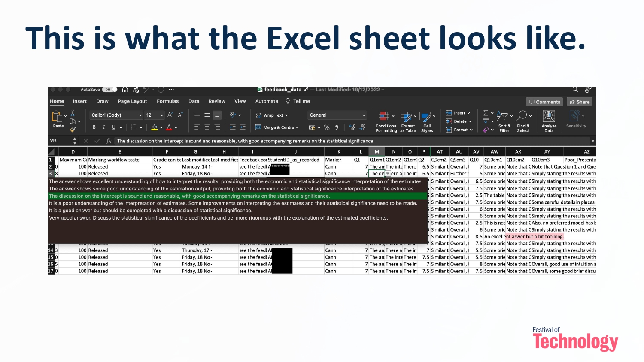The image size is (644, 362).
Task: Expand the Wrap Text dropdown
Action: pyautogui.click(x=286, y=115)
